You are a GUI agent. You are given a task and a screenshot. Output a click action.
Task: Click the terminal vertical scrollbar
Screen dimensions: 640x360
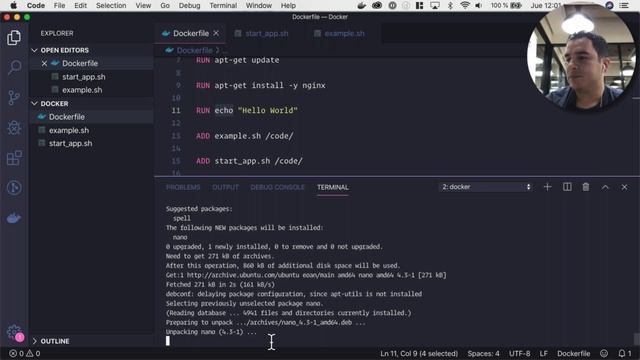click(x=636, y=339)
